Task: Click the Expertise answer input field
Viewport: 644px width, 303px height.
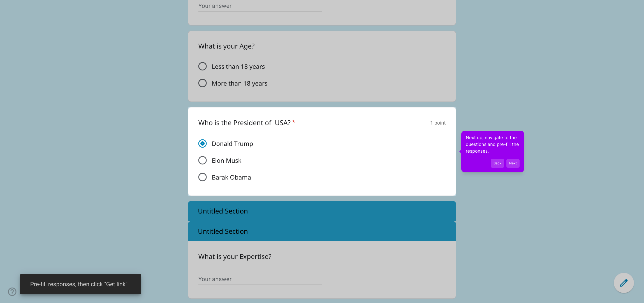Action: (260, 279)
